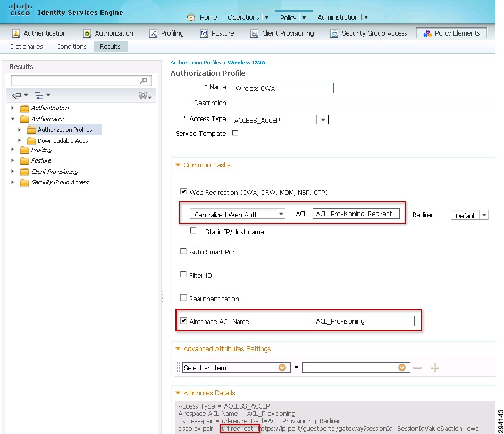Viewport: 504px width, 434px height.
Task: Click the Authorization Profiles folder icon
Action: click(31, 130)
